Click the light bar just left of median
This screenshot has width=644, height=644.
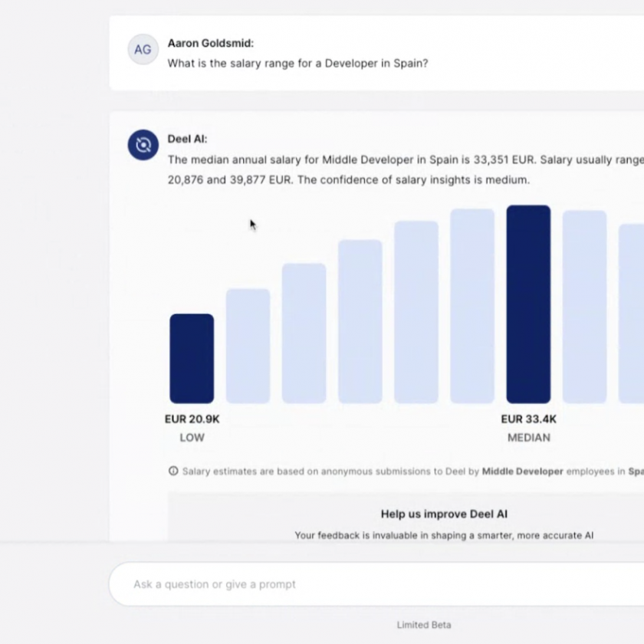pos(472,306)
